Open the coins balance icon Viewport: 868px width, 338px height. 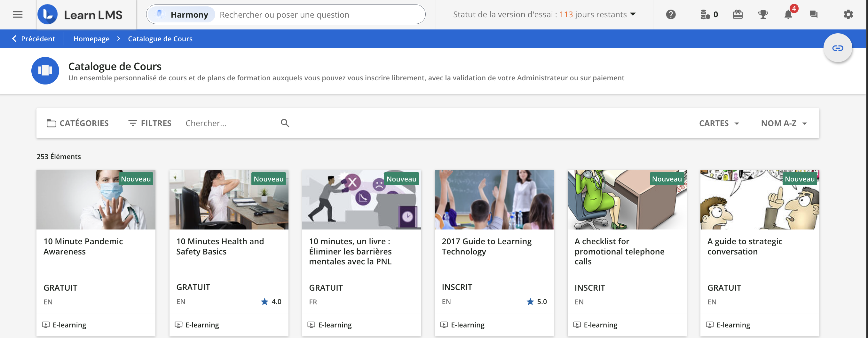[705, 14]
